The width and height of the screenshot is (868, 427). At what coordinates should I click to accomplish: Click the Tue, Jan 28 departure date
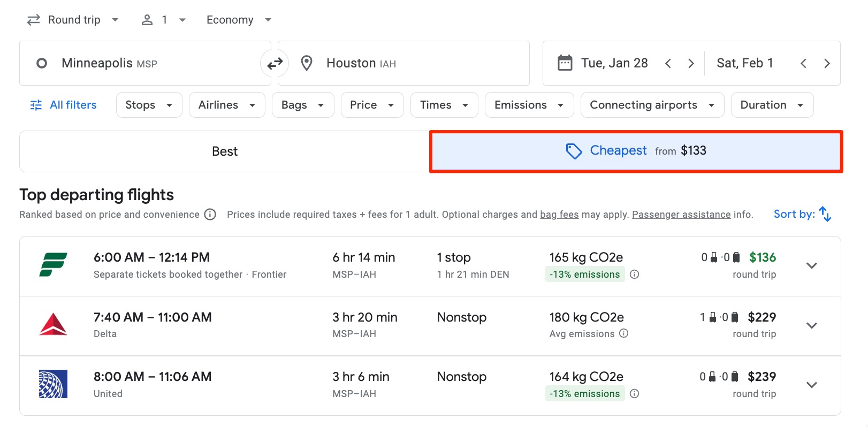614,63
